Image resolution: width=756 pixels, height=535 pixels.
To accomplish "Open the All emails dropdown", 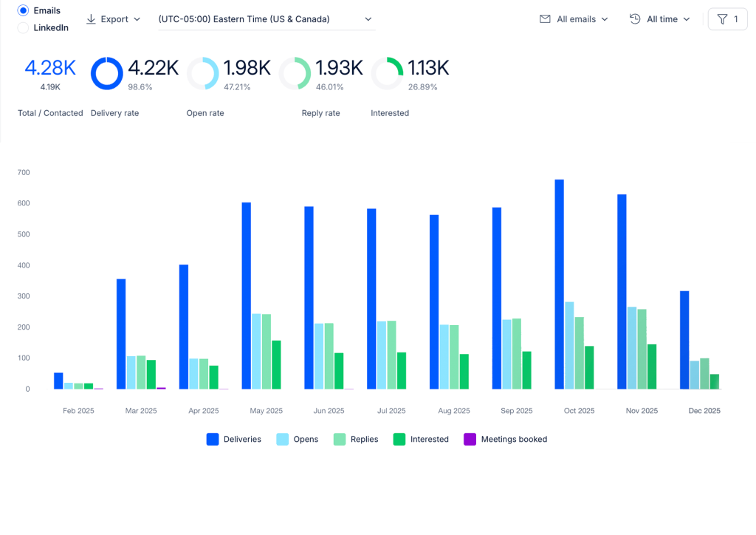I will point(574,19).
